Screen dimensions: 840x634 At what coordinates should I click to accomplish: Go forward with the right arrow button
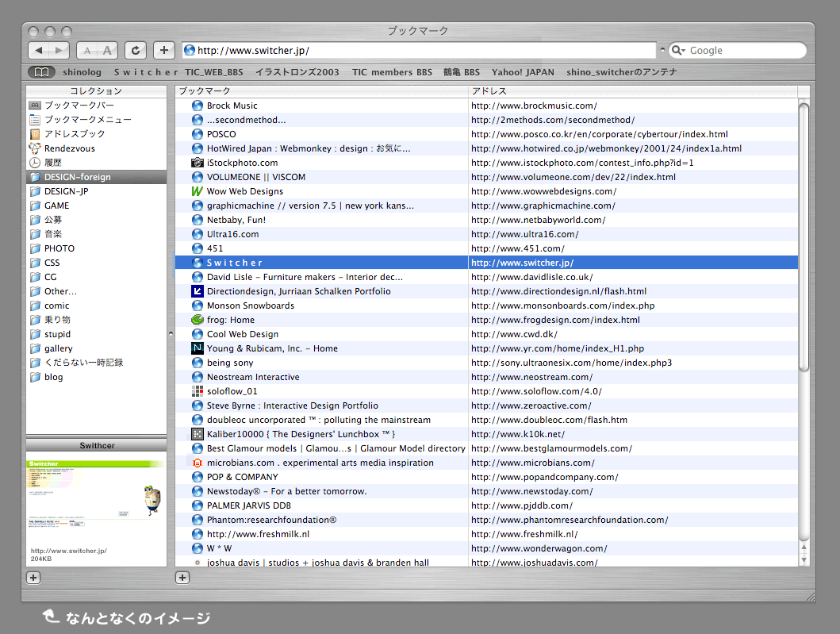pos(59,50)
